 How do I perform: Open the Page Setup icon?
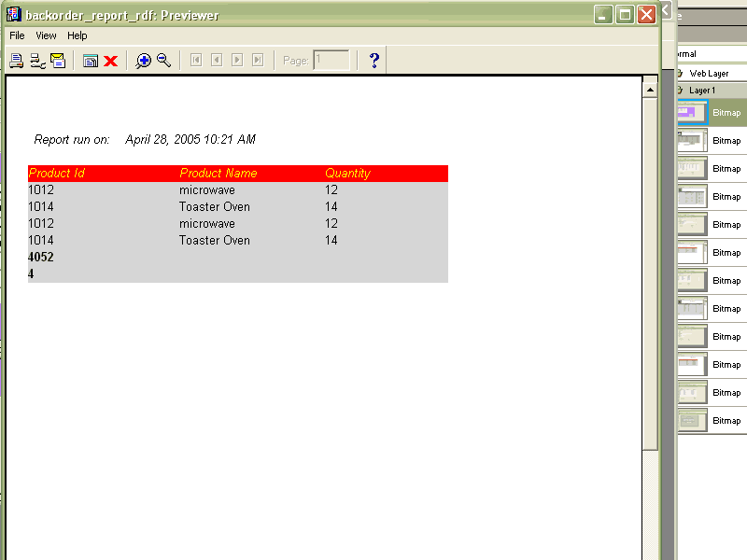37,61
